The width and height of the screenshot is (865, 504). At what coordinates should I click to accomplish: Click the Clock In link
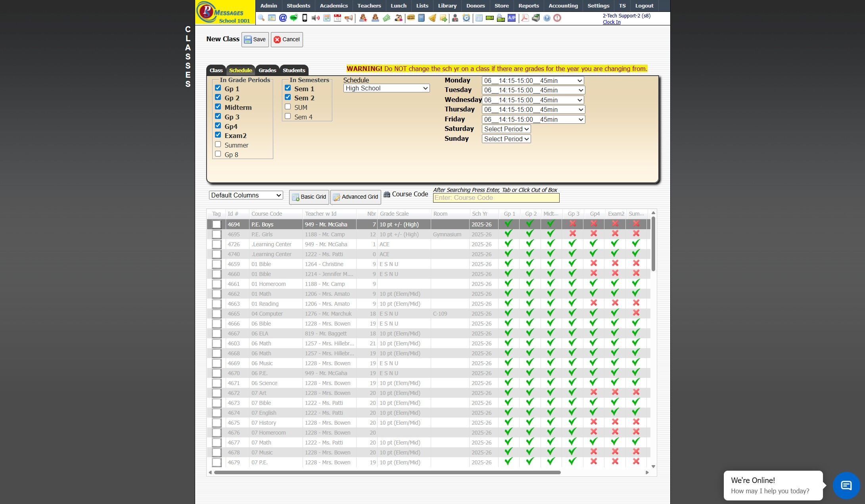tap(611, 22)
